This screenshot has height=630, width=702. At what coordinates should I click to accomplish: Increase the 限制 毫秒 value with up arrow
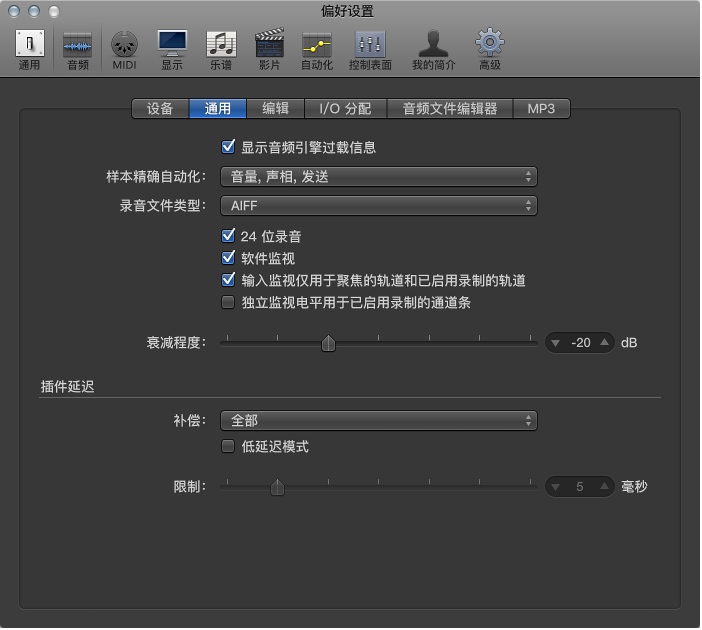tap(604, 486)
